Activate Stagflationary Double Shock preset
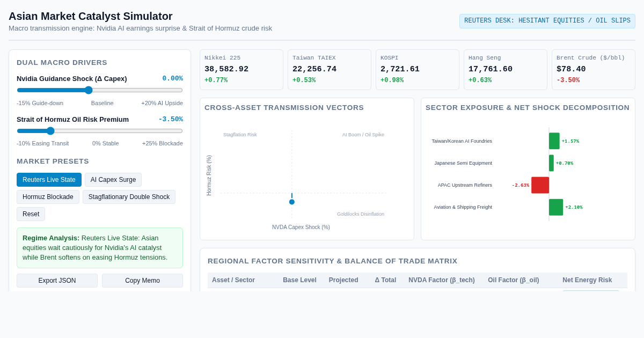This screenshot has width=644, height=338. pos(129,197)
